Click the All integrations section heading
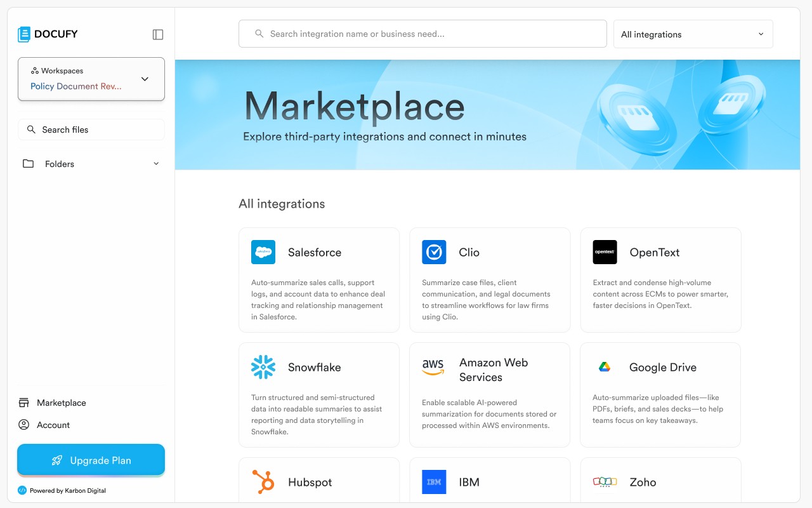 coord(282,204)
